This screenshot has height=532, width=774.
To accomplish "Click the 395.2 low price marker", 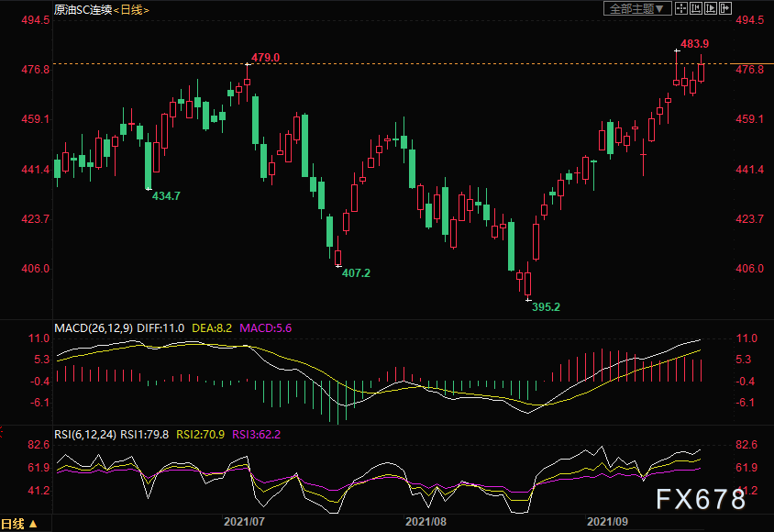I will (546, 307).
